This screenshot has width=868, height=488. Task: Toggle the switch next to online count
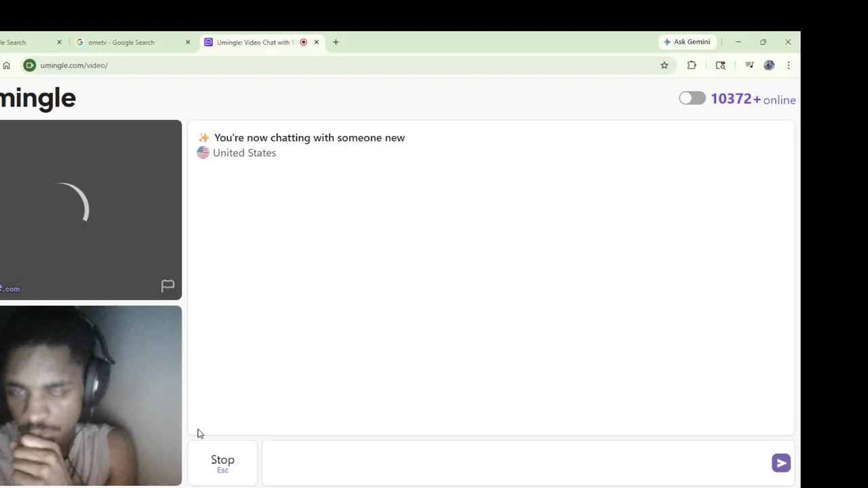pos(692,98)
